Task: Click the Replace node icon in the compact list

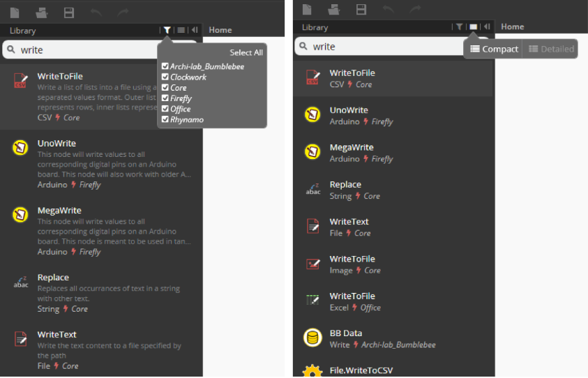Action: 313,190
